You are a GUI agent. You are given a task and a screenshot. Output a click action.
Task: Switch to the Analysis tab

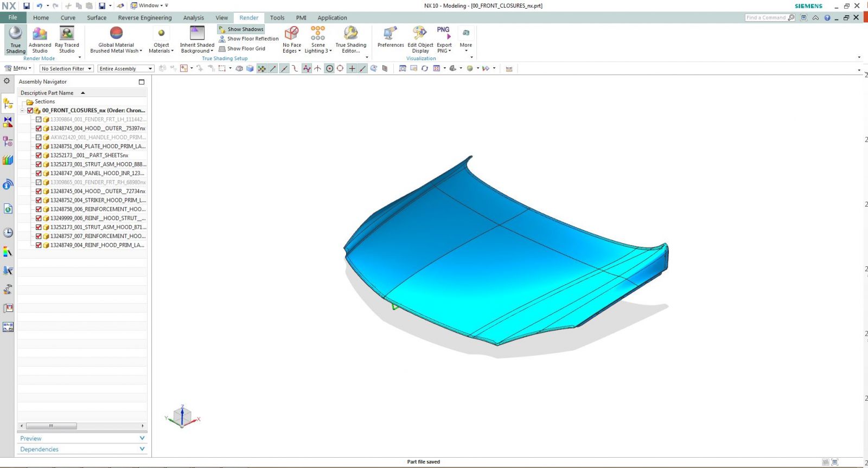pyautogui.click(x=193, y=18)
